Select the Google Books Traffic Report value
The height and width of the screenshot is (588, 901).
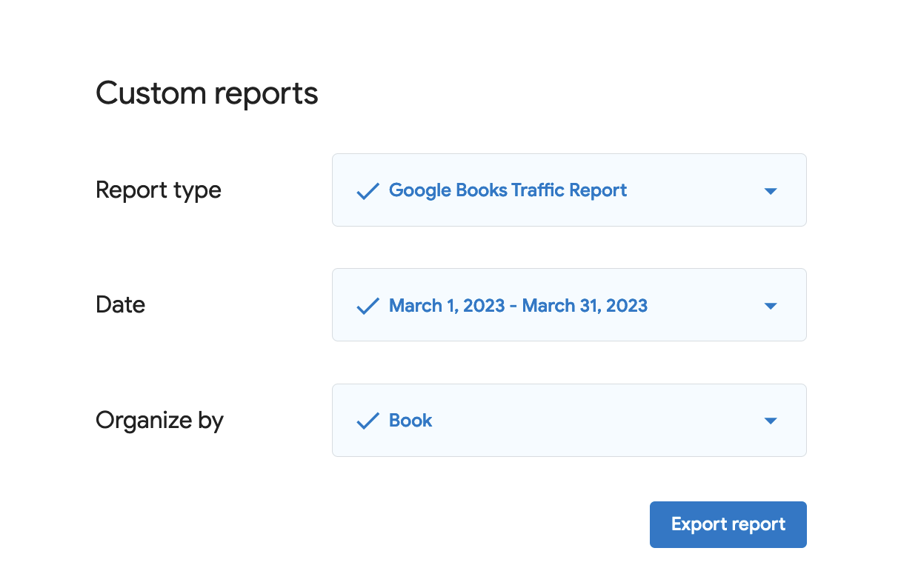click(x=508, y=190)
